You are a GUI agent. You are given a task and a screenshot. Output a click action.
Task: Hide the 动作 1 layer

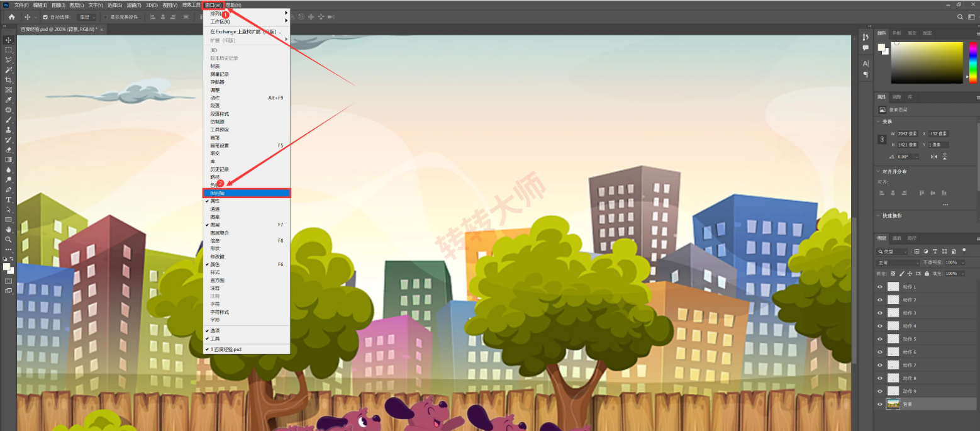pos(880,286)
